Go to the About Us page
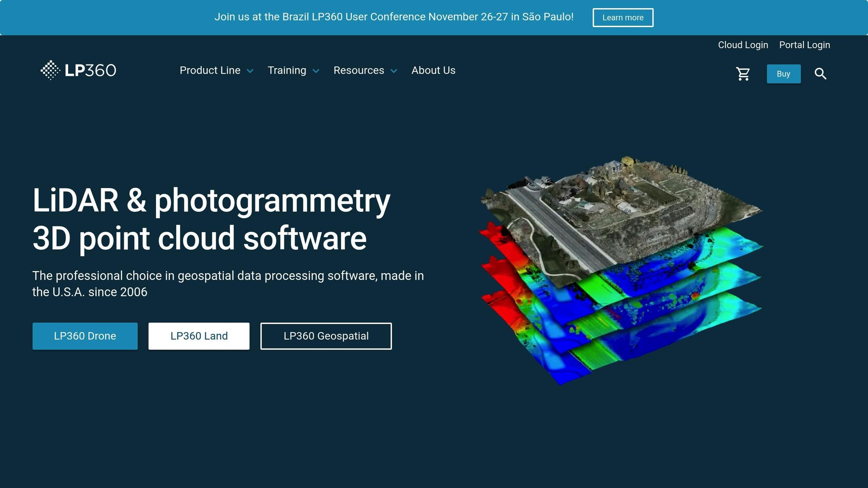868x488 pixels. coord(433,70)
